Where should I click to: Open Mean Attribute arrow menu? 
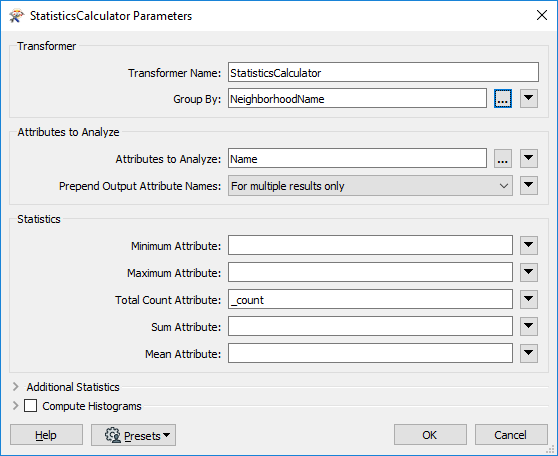(x=528, y=353)
